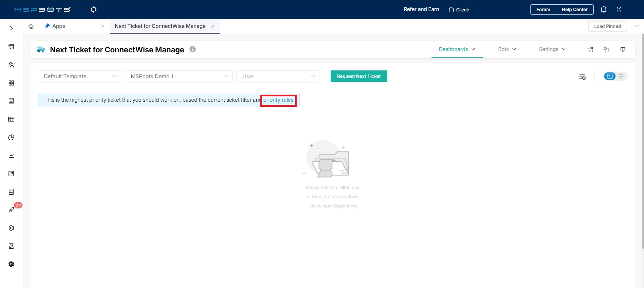Switch to the Apps tab
644x288 pixels.
point(59,26)
